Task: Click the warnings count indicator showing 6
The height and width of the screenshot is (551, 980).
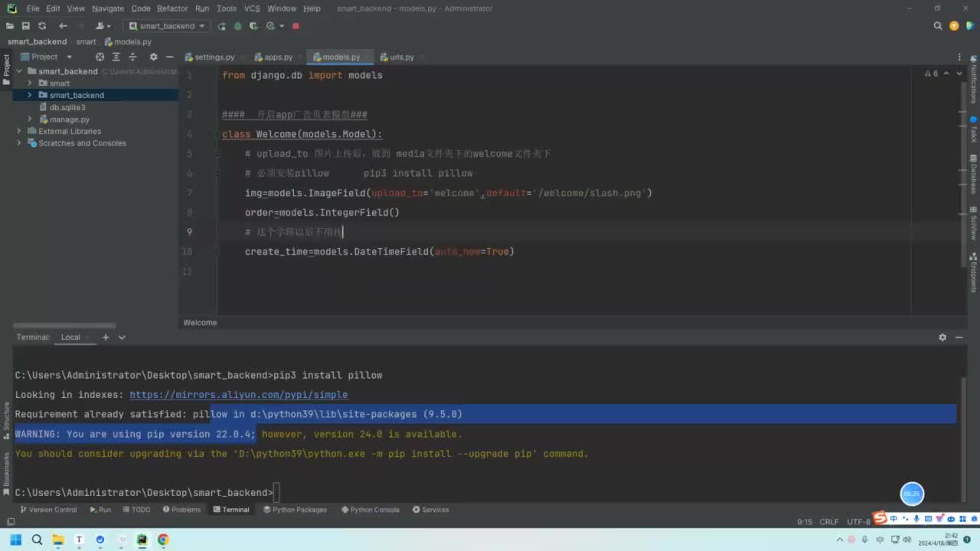Action: pos(931,73)
